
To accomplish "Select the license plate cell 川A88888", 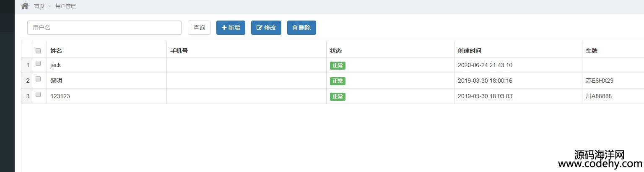I will pos(599,96).
